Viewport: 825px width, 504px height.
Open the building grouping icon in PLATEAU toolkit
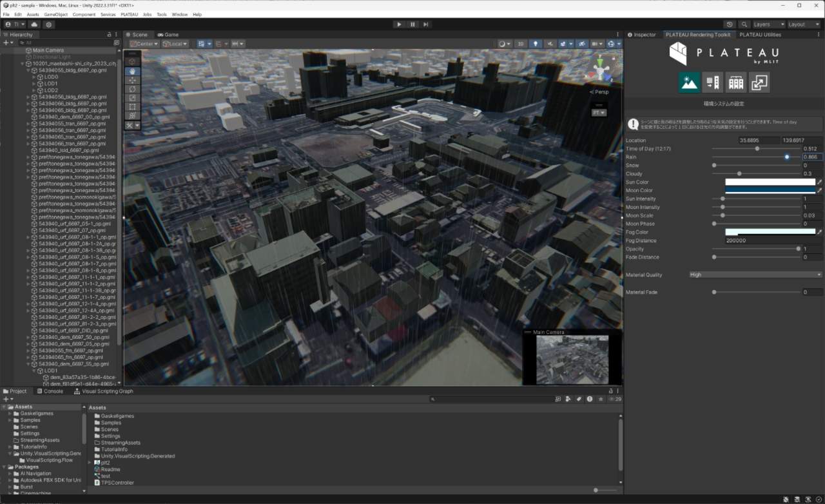[x=736, y=82]
